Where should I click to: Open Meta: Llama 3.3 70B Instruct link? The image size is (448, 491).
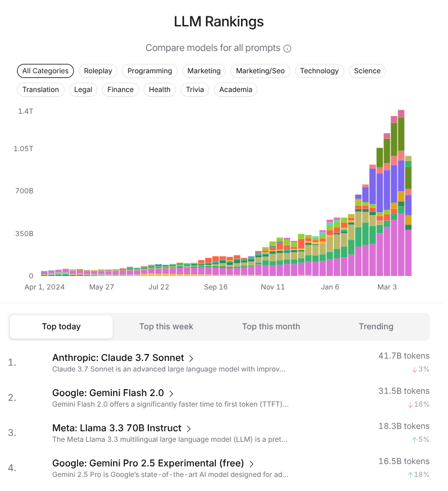click(117, 428)
